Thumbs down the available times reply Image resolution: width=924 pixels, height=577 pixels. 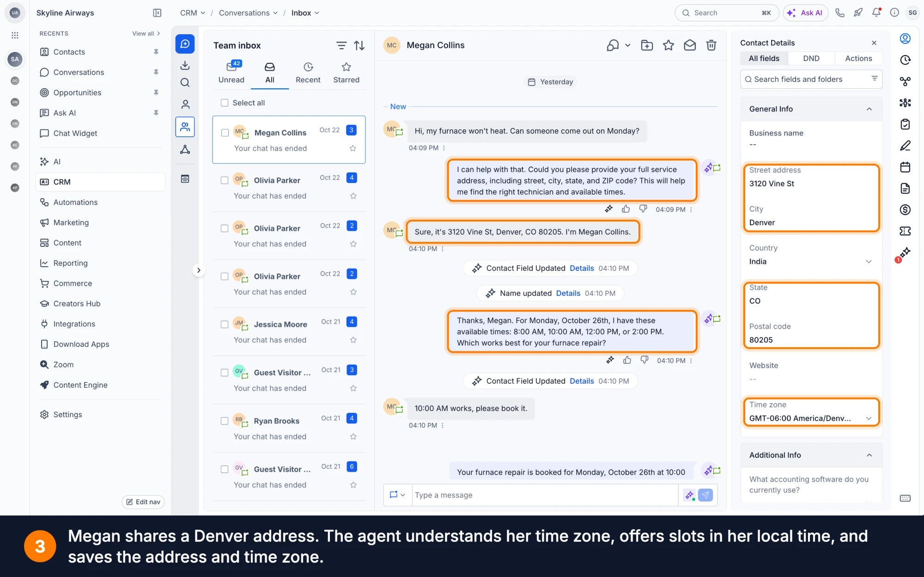[644, 360]
